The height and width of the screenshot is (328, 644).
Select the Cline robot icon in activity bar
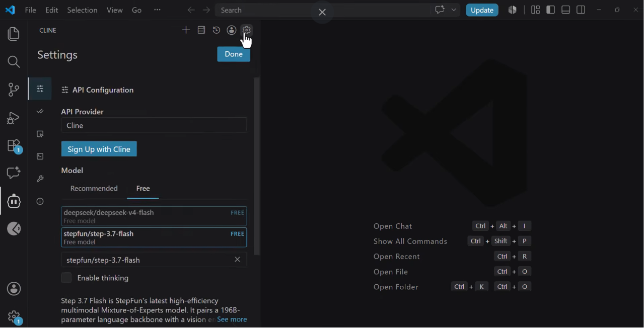[14, 201]
